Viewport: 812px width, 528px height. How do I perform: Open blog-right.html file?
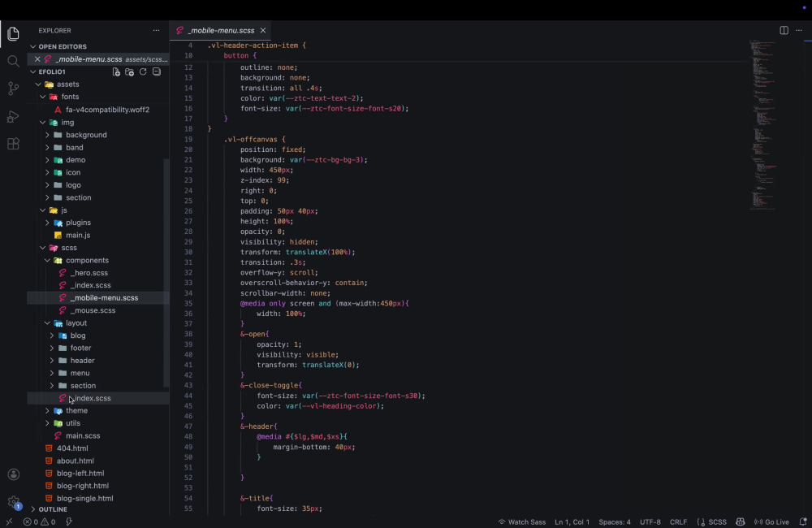pyautogui.click(x=82, y=486)
